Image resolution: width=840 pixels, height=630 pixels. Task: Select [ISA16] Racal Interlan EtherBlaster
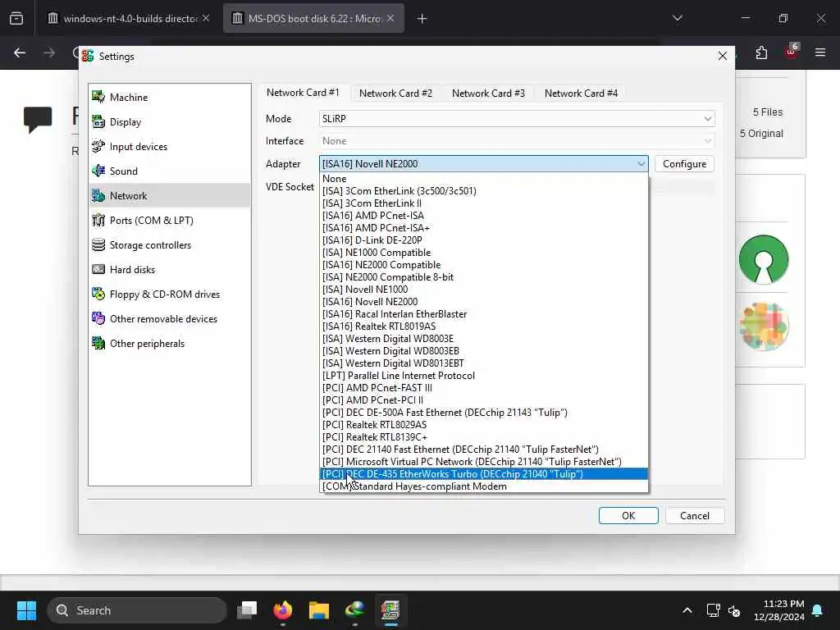click(484, 314)
